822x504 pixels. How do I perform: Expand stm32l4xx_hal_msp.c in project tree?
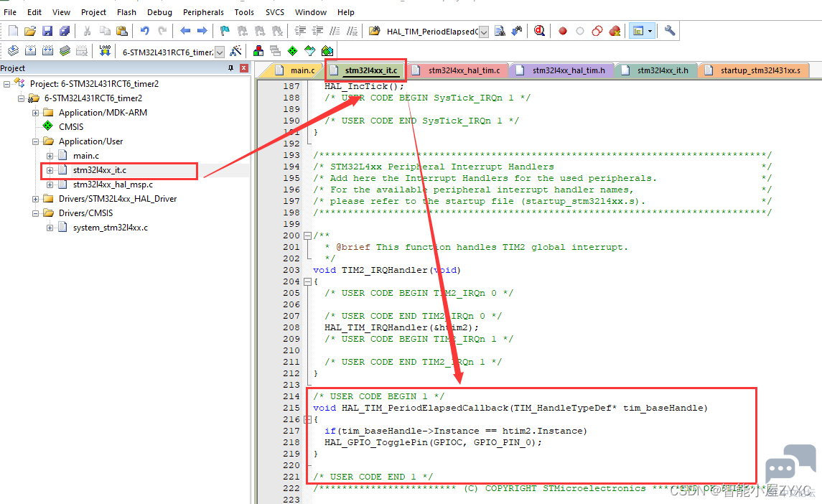[x=50, y=185]
